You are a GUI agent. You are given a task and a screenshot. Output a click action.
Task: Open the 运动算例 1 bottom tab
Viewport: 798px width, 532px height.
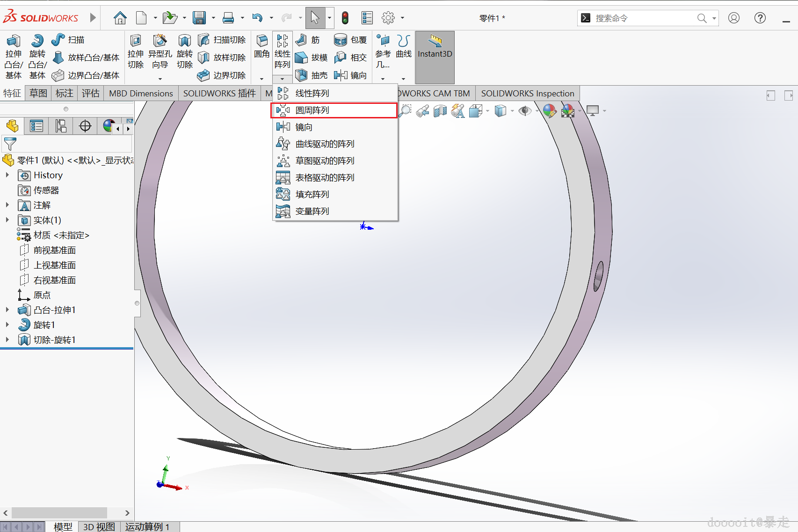pyautogui.click(x=147, y=527)
